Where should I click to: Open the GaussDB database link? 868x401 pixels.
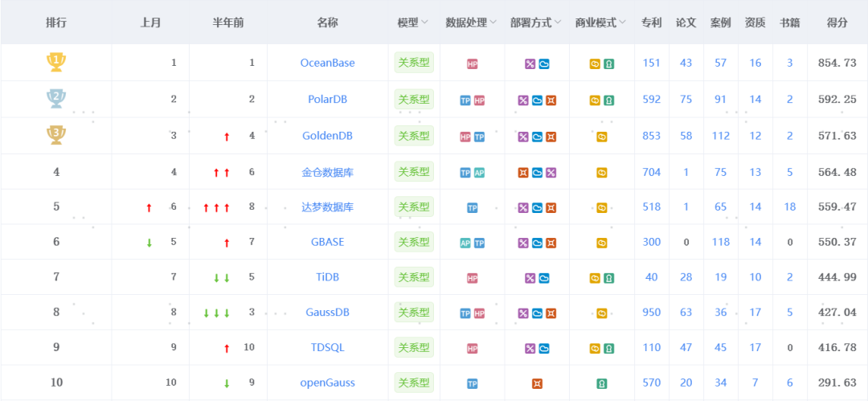pos(328,313)
